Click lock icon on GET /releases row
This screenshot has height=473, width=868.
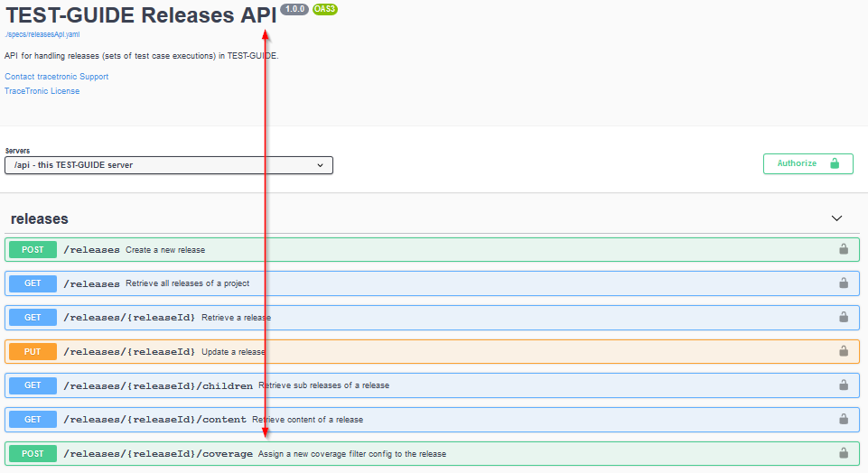tap(843, 283)
